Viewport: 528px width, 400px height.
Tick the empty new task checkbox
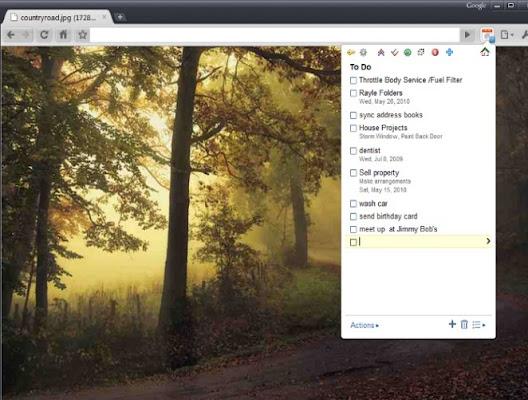click(x=353, y=242)
